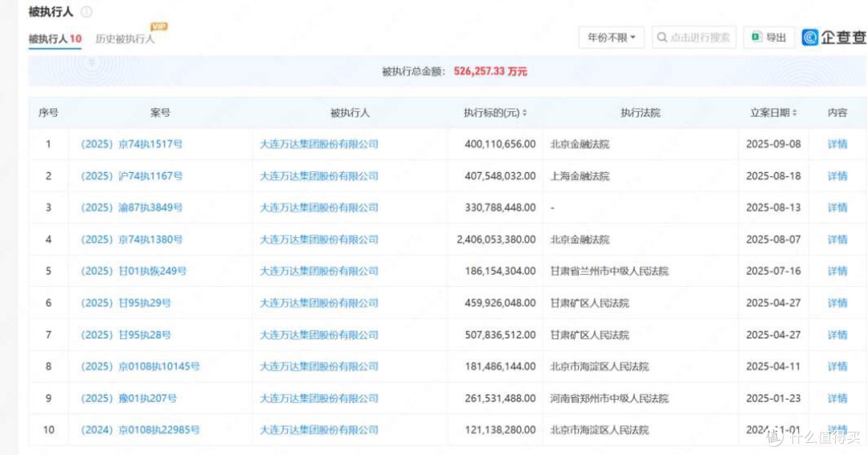868x455 pixels.
Task: Click the Excel icon on 导出 button
Action: point(755,37)
